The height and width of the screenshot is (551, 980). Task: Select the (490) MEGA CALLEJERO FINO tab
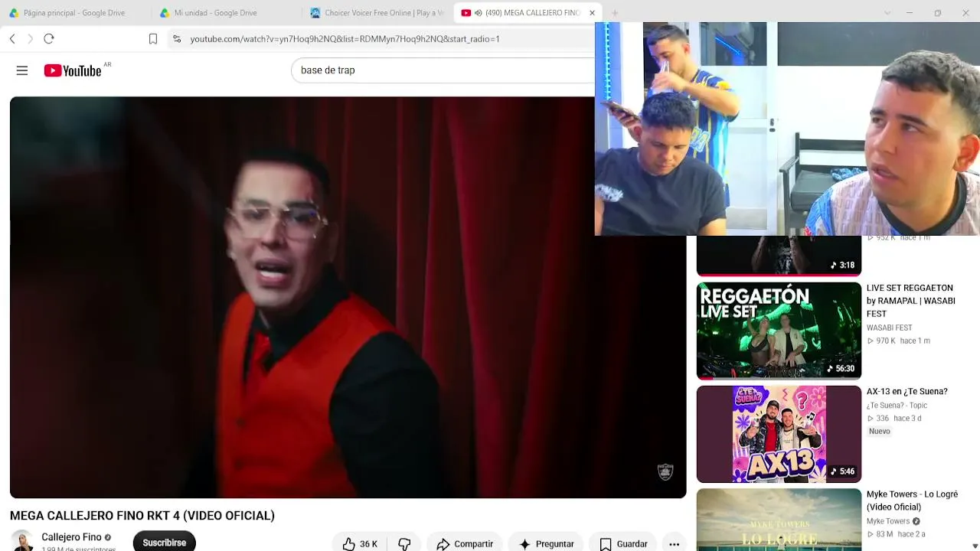click(527, 13)
